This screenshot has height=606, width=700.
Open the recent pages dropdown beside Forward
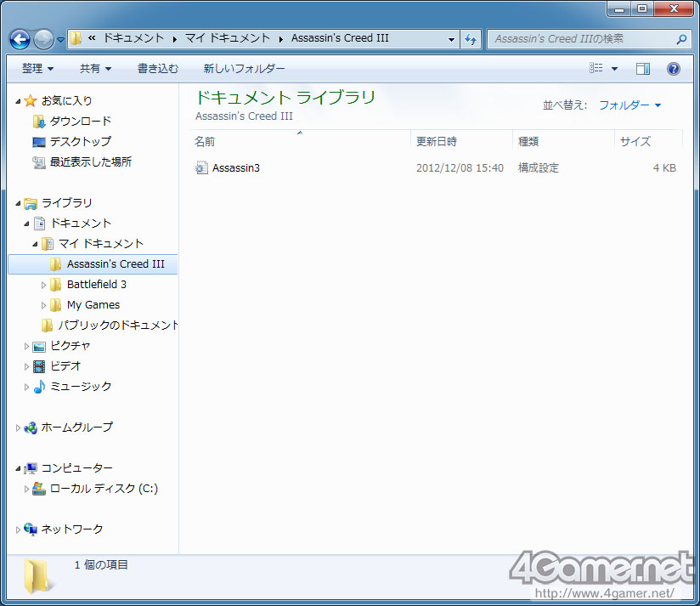pos(60,40)
